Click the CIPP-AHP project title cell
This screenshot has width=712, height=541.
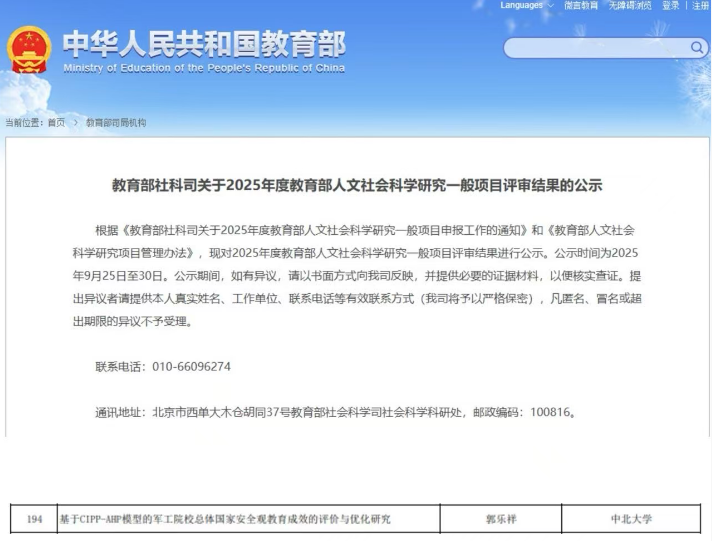point(226,519)
